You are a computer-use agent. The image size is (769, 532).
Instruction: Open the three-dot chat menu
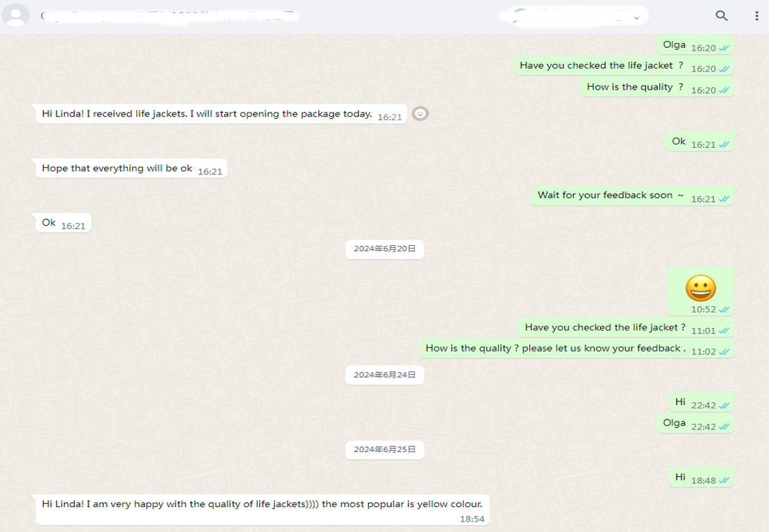tap(756, 16)
